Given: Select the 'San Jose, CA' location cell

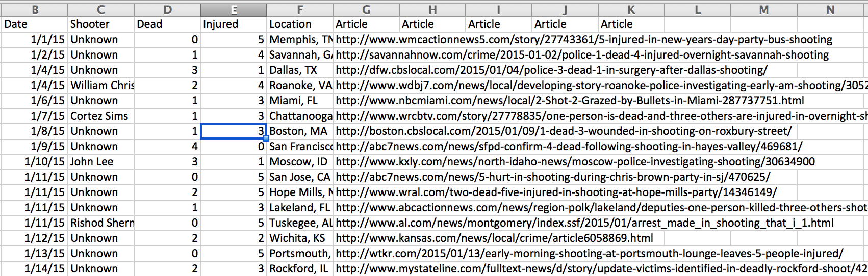Looking at the screenshot, I should tap(300, 177).
